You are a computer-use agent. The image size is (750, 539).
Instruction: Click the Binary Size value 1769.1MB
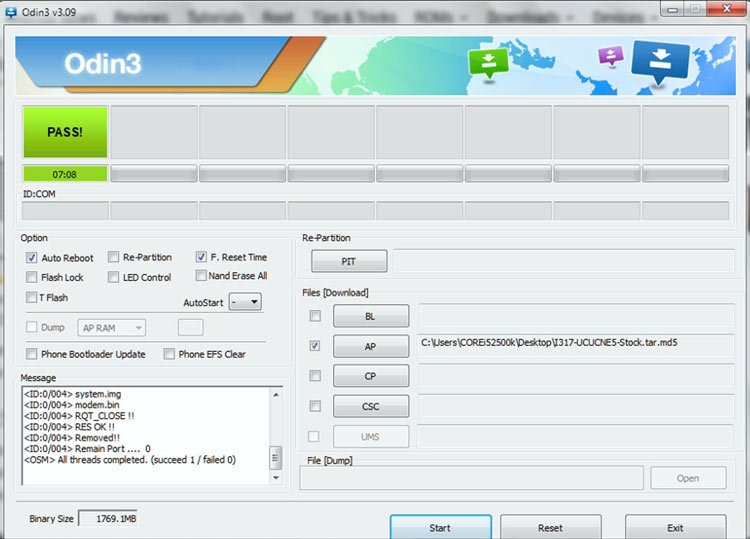point(108,518)
